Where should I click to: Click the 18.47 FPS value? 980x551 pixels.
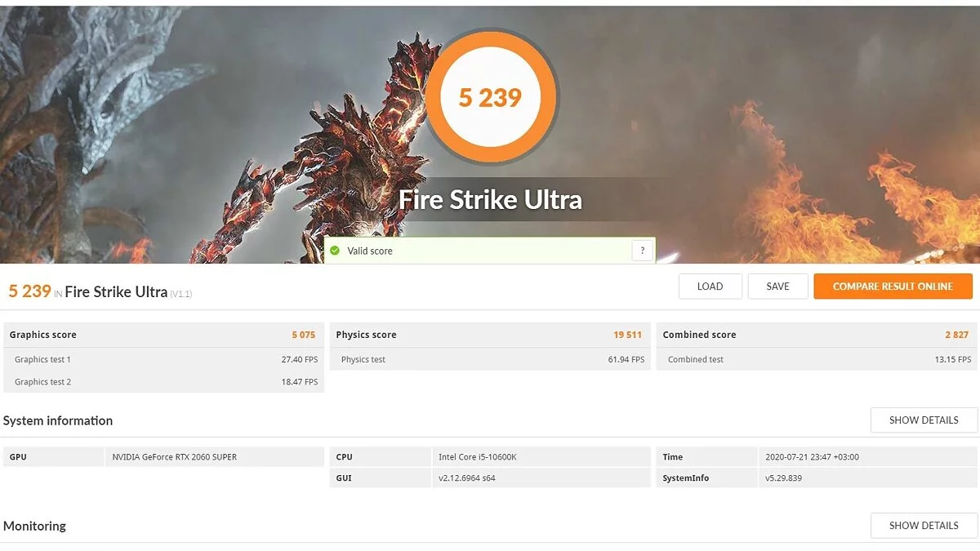[x=300, y=382]
